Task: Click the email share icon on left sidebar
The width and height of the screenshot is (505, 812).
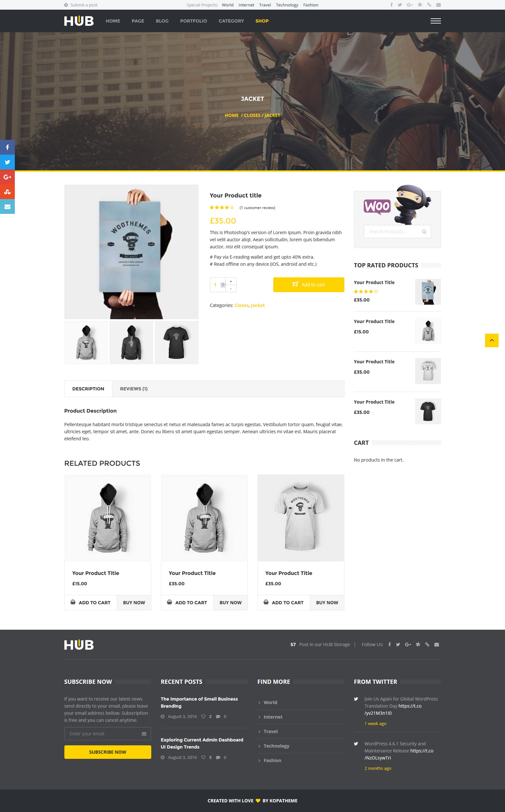Action: click(7, 206)
